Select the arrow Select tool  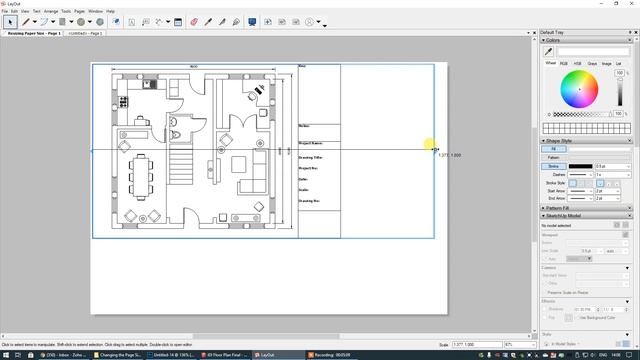pyautogui.click(x=10, y=22)
